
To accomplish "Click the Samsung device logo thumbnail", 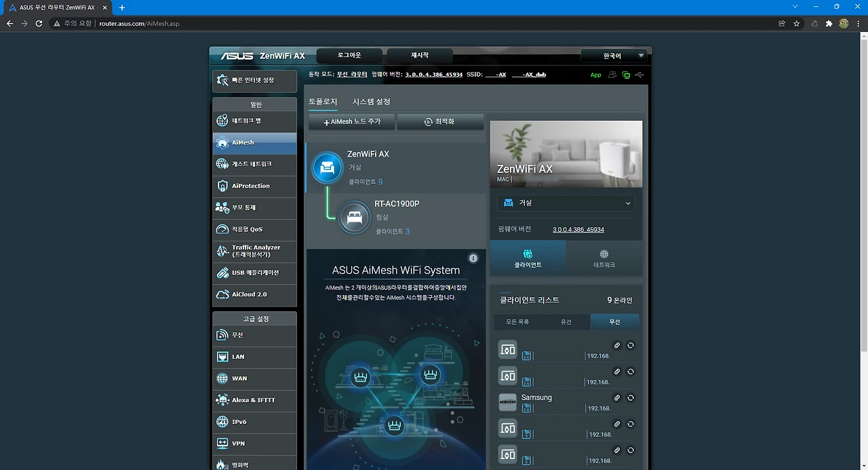I will coord(507,402).
